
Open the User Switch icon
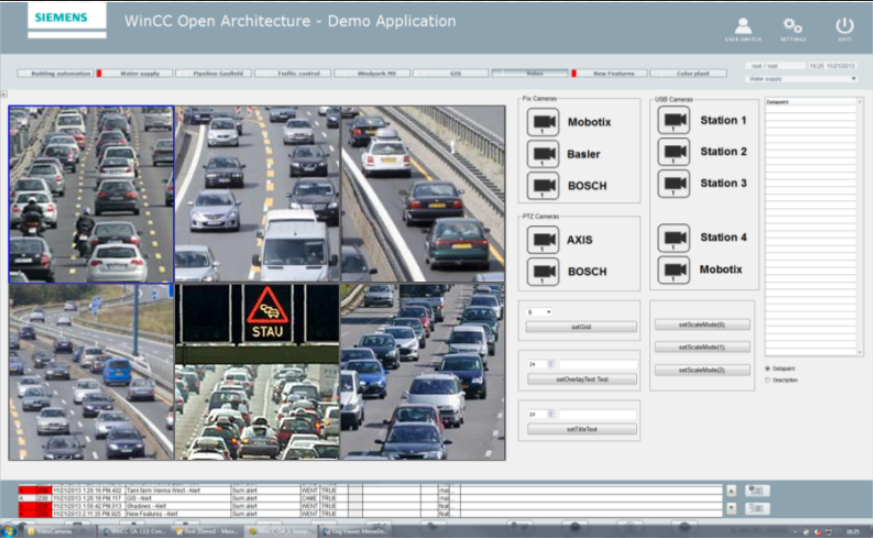(x=743, y=28)
